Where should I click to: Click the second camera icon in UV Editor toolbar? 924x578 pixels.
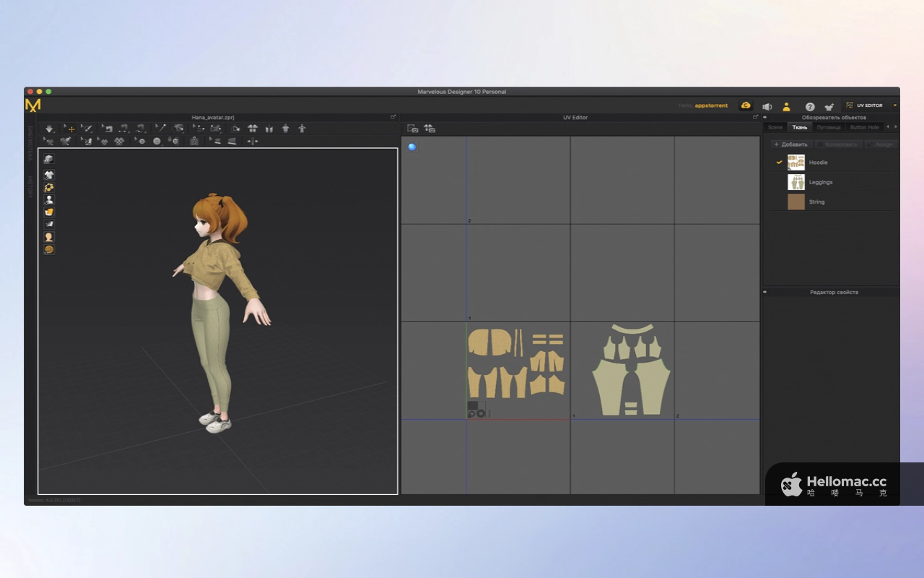(x=430, y=129)
